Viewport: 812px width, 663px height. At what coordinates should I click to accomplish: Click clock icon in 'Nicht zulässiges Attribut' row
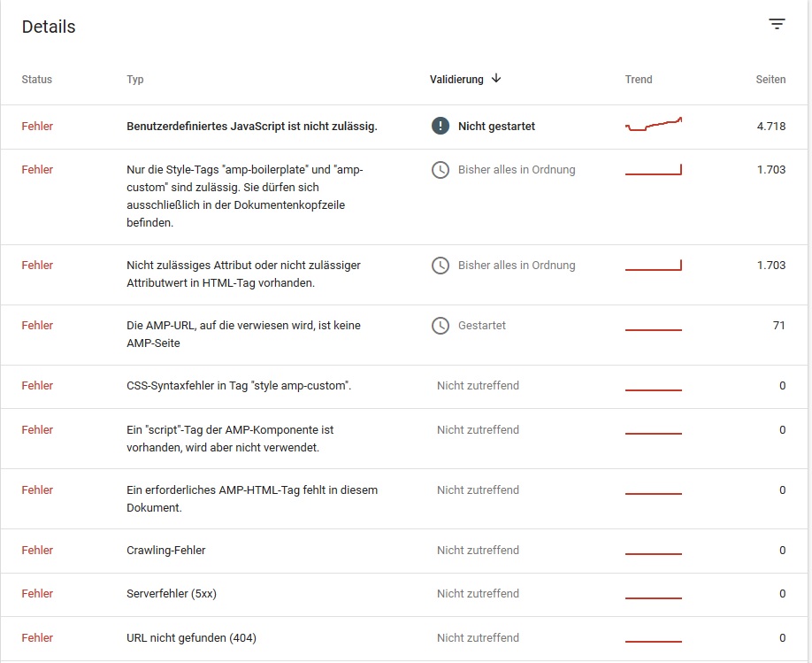click(x=440, y=265)
